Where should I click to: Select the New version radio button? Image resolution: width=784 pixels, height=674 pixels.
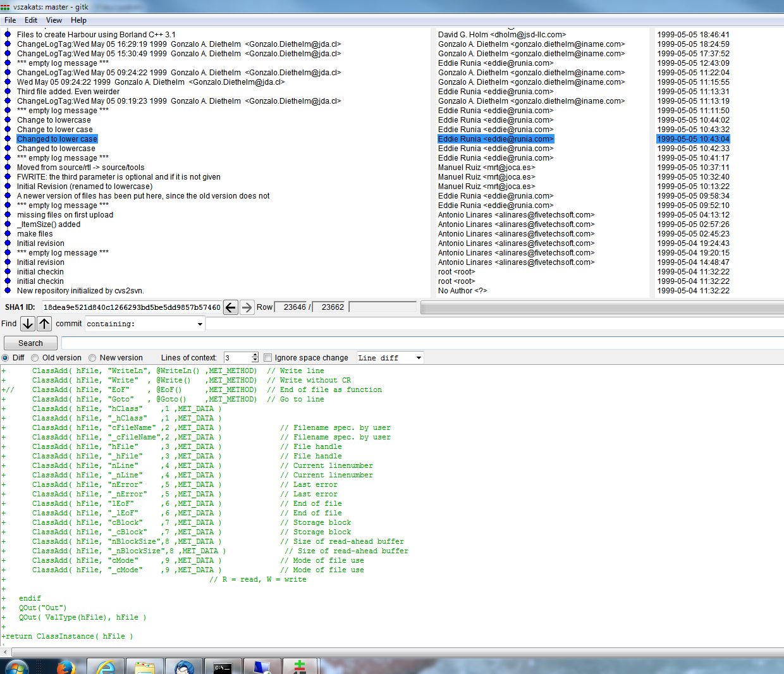point(93,358)
